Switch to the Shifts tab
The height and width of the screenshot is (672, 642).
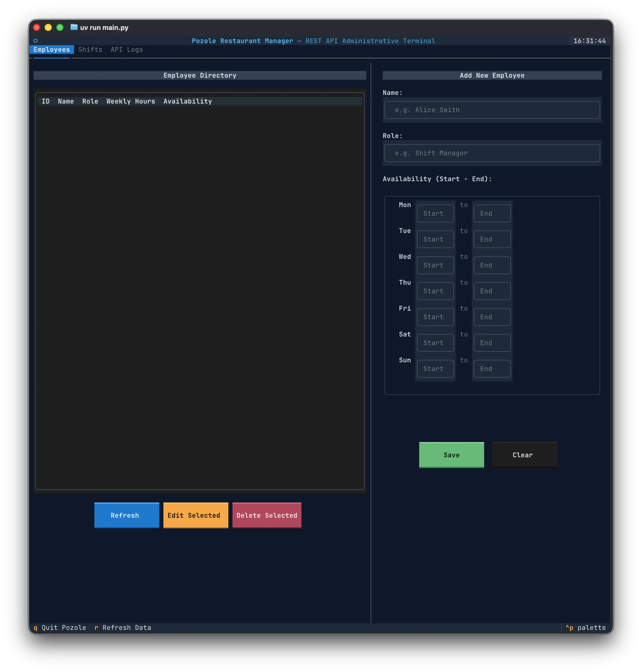90,49
